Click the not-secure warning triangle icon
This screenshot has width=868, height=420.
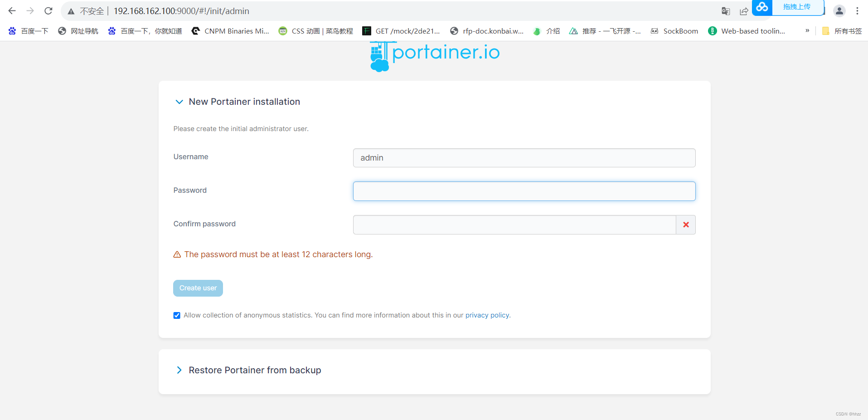coord(71,11)
